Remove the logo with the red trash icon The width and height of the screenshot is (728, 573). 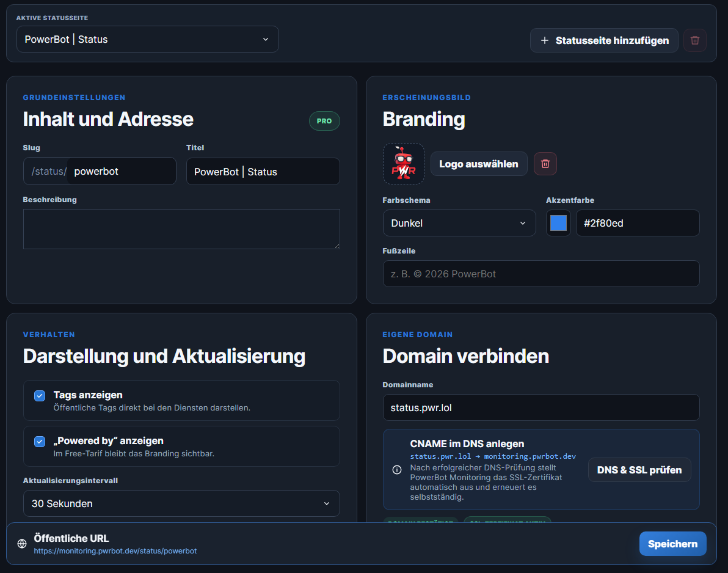545,164
